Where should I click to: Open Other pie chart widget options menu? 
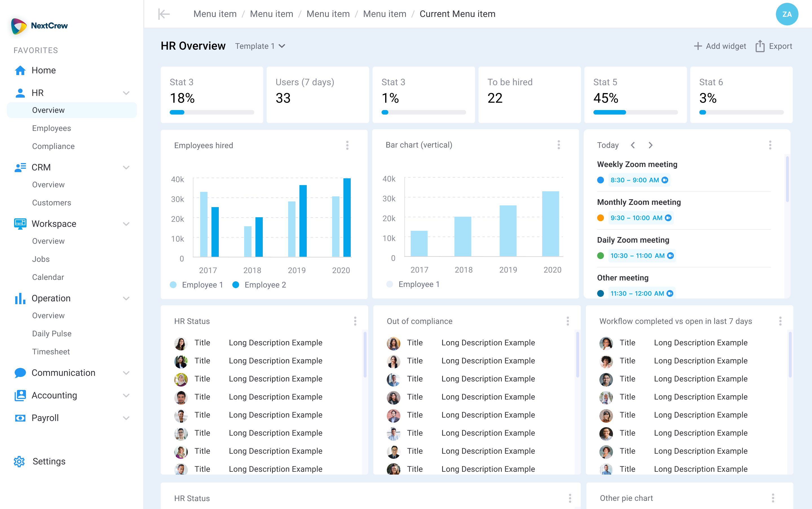pyautogui.click(x=773, y=498)
